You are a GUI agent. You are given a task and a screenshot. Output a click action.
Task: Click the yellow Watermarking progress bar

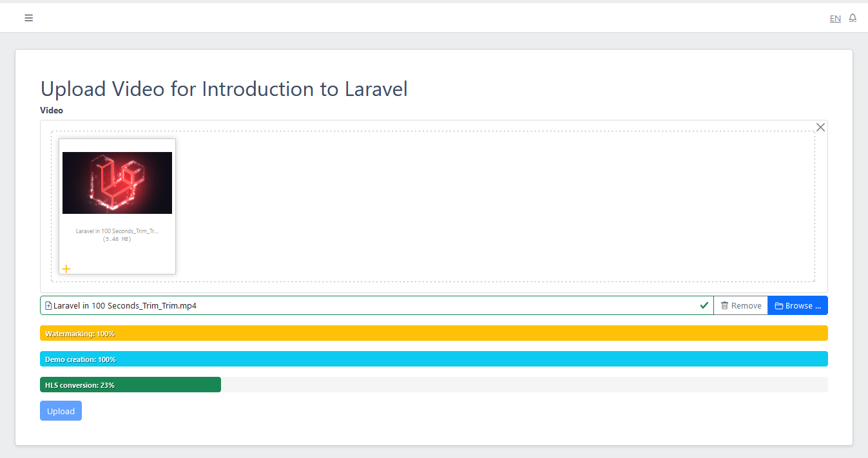coord(434,333)
